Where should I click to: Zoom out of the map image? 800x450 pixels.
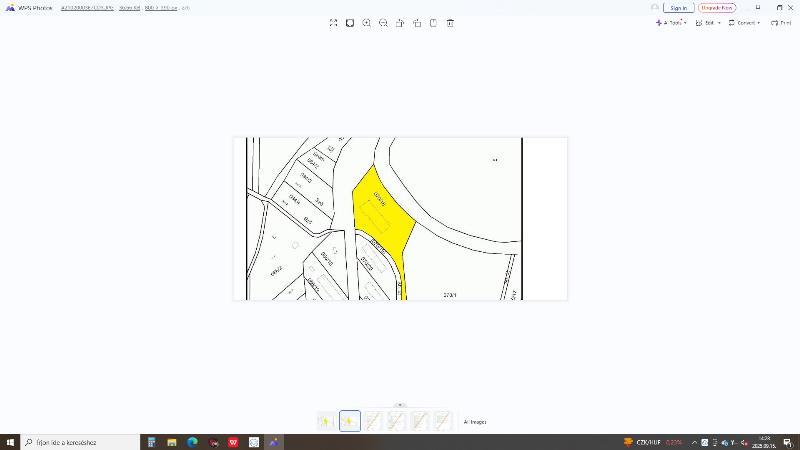[383, 23]
